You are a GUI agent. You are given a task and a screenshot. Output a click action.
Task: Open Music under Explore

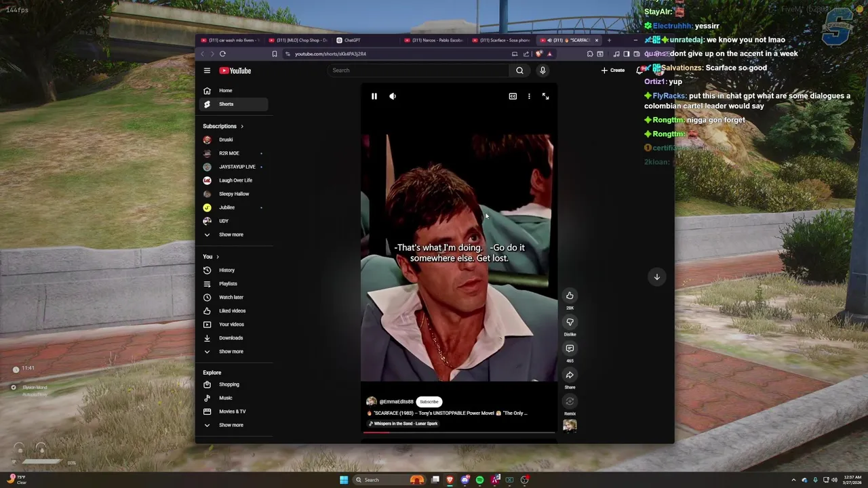[x=234, y=398]
